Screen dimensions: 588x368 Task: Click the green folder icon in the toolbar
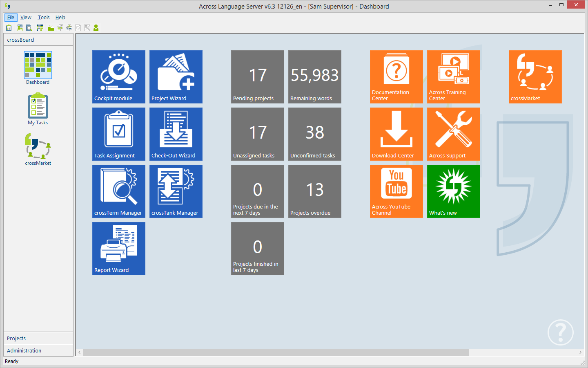pos(51,28)
